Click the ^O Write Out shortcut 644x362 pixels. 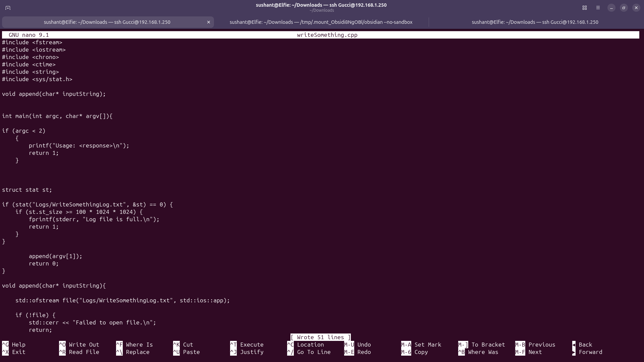(79, 345)
